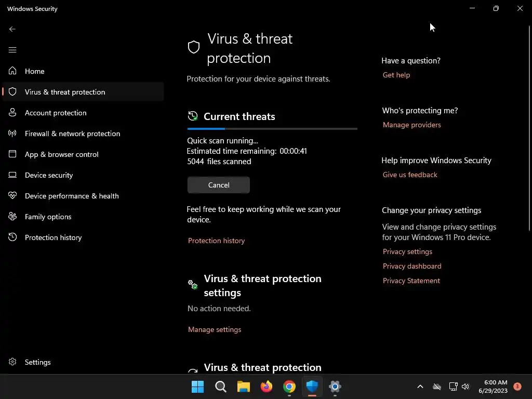Open Device performance & health
This screenshot has height=399, width=532.
click(x=83, y=196)
